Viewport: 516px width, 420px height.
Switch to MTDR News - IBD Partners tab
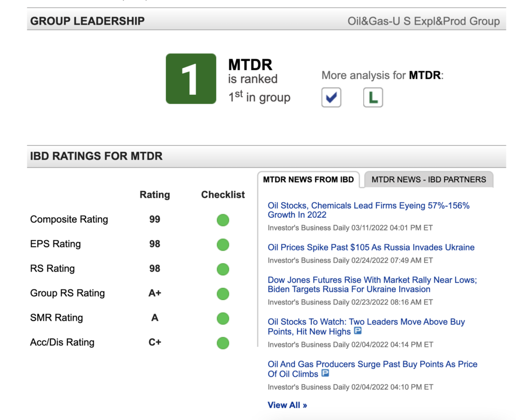pos(428,179)
